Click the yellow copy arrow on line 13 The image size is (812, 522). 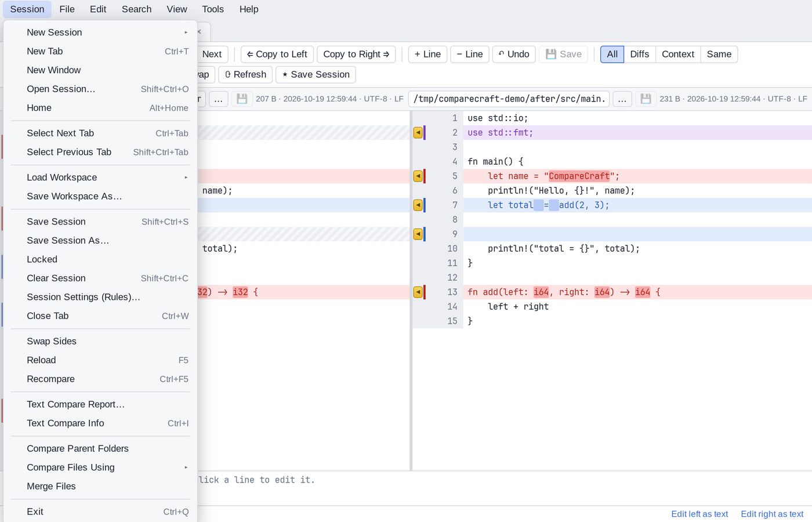pyautogui.click(x=418, y=292)
